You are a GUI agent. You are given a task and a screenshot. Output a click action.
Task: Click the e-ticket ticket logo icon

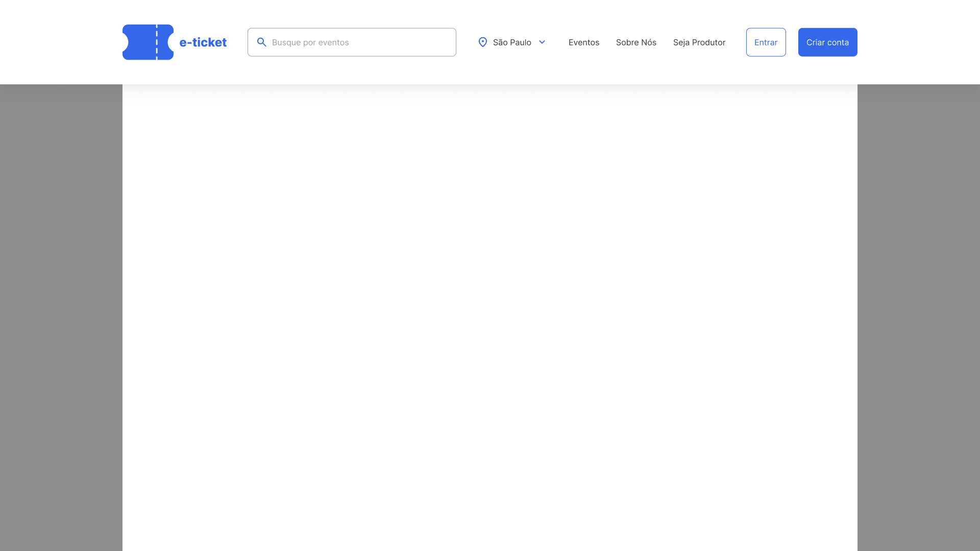coord(148,42)
